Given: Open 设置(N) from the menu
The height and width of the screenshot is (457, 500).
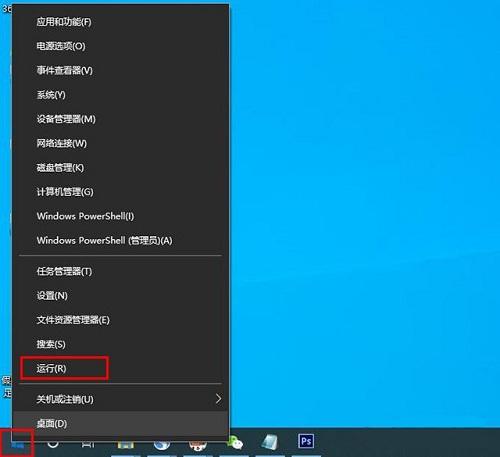Looking at the screenshot, I should coord(121,296).
